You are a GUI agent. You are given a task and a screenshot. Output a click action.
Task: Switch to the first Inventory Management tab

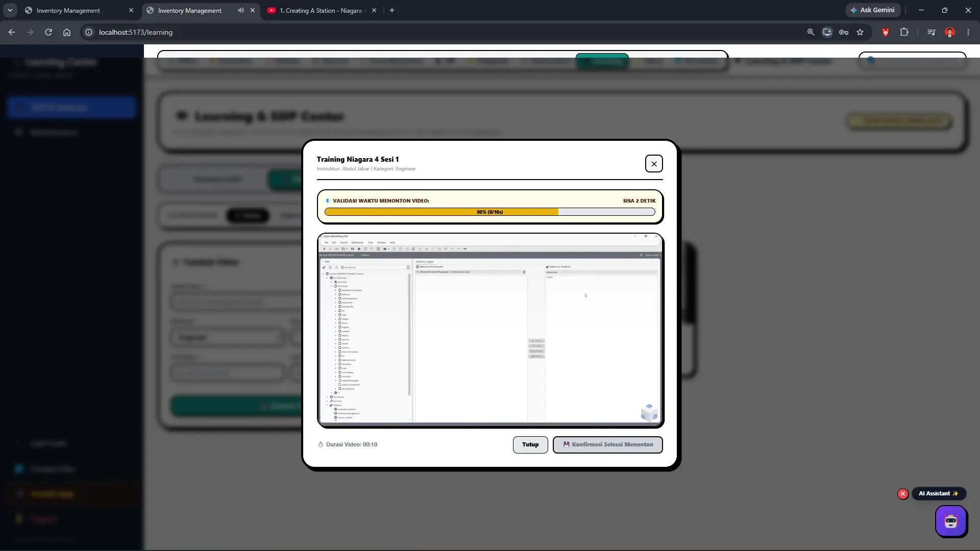[x=77, y=10]
